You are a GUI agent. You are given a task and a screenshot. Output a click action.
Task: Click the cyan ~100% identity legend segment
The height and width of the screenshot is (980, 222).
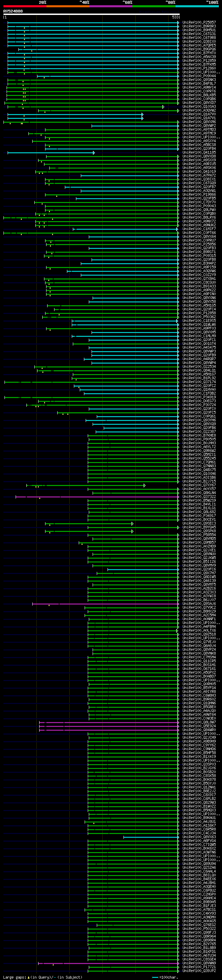[x=197, y=6]
